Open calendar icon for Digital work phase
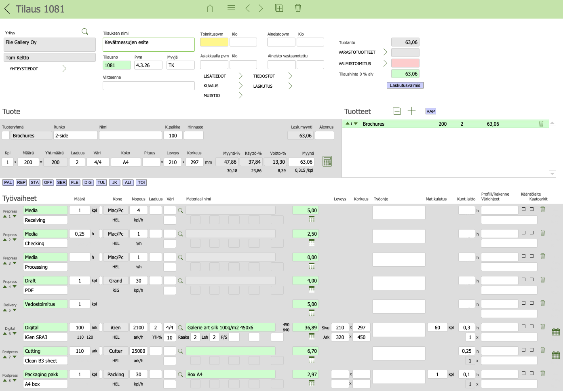563x392 pixels. 556,332
